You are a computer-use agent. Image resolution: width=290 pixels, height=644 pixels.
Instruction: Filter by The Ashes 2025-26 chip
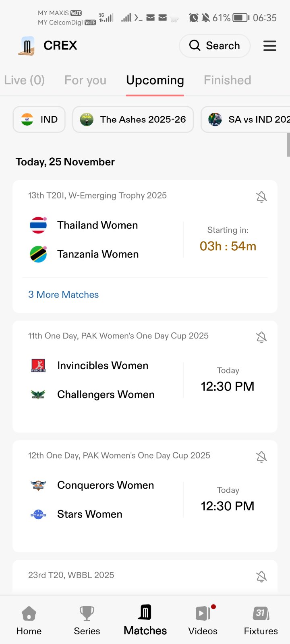click(133, 120)
